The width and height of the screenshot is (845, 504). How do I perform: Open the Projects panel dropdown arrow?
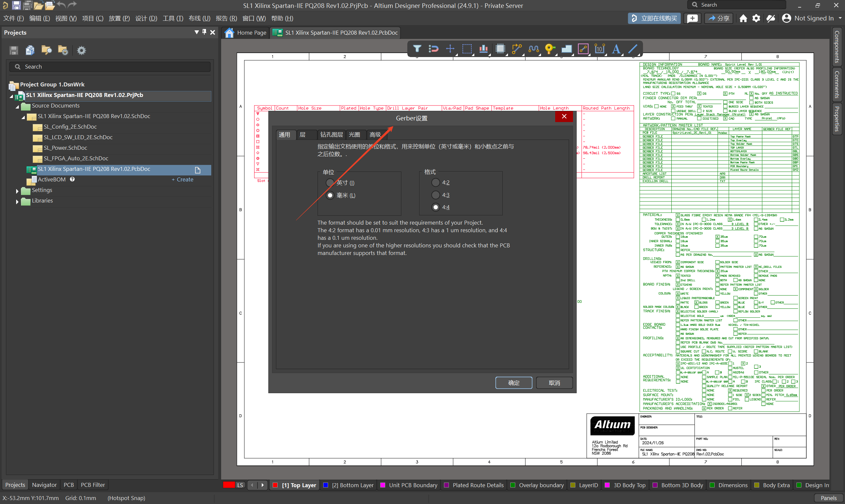(196, 32)
